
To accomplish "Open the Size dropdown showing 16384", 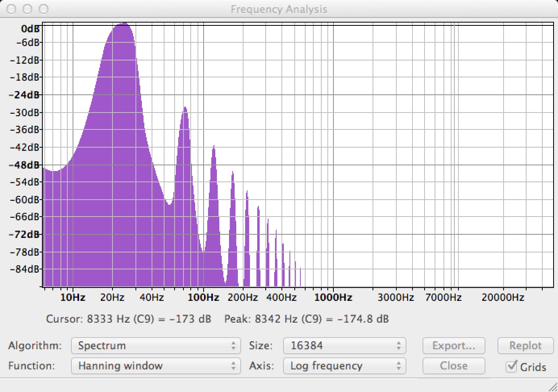I will click(x=344, y=346).
